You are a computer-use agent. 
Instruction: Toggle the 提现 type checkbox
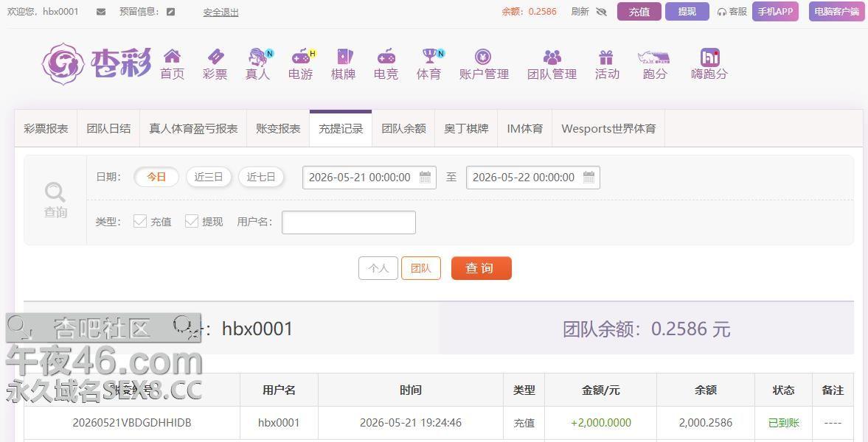coord(192,221)
